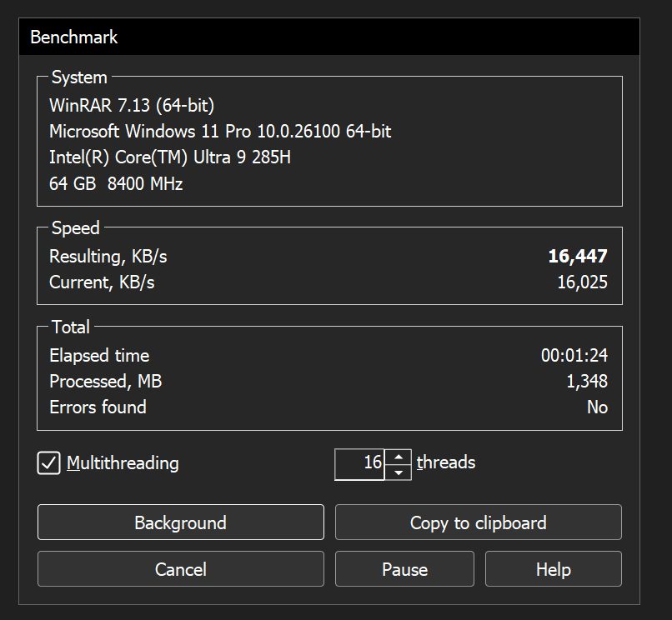Open Help for the benchmark
The height and width of the screenshot is (620, 672).
553,569
